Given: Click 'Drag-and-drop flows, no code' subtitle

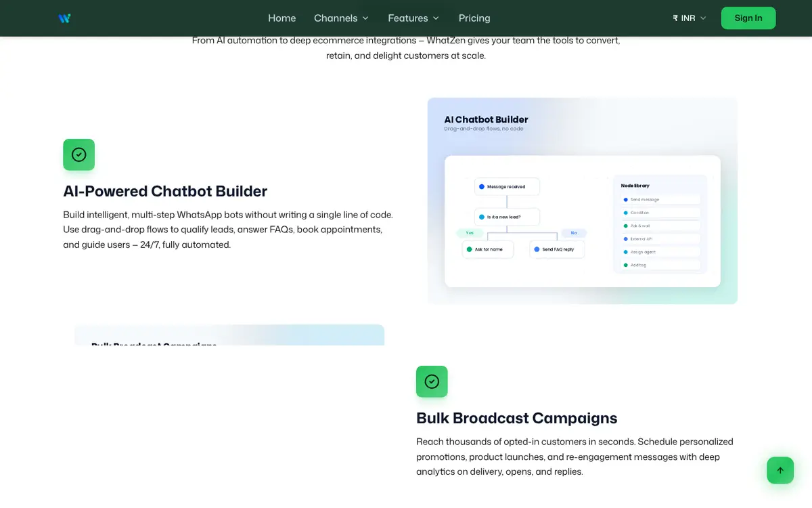Looking at the screenshot, I should (x=484, y=129).
